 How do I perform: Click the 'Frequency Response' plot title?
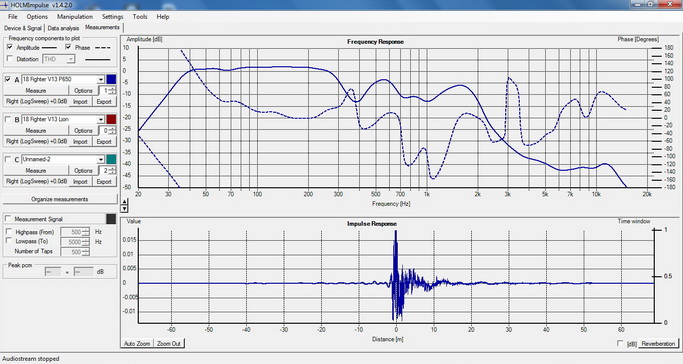click(375, 42)
